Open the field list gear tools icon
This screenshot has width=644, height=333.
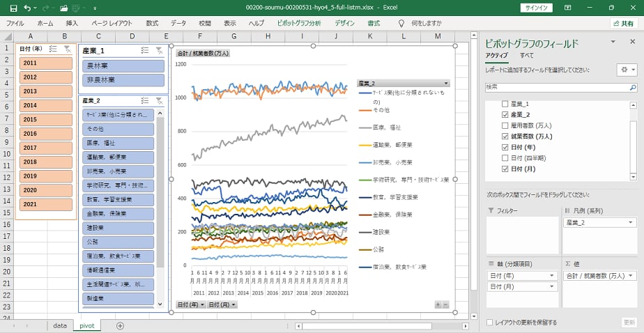pos(624,70)
